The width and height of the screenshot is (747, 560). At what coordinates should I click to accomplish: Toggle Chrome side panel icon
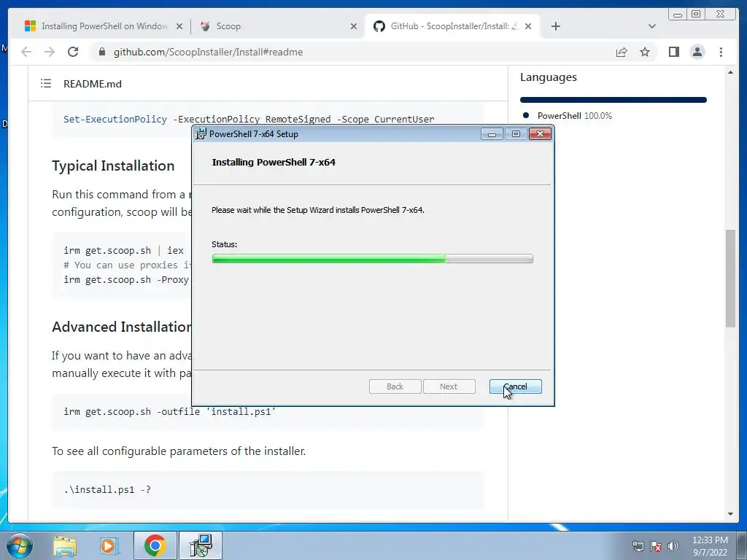tap(673, 52)
